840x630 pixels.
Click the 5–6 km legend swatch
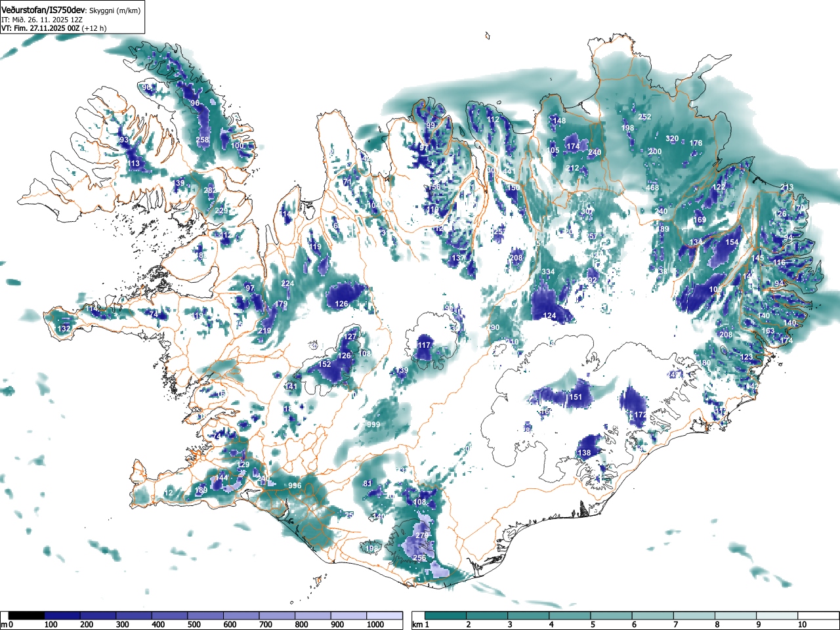[612, 616]
